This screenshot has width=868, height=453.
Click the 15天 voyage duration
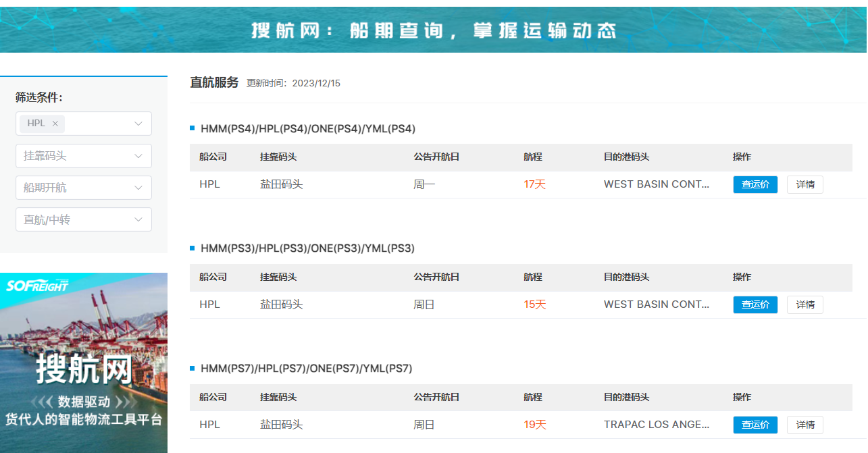click(534, 304)
